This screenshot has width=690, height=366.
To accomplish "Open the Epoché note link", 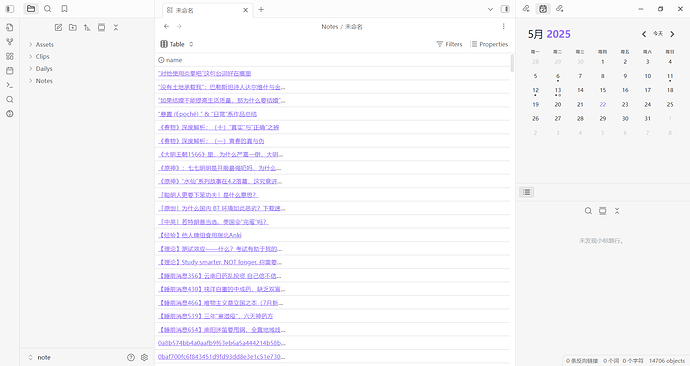I will point(207,114).
